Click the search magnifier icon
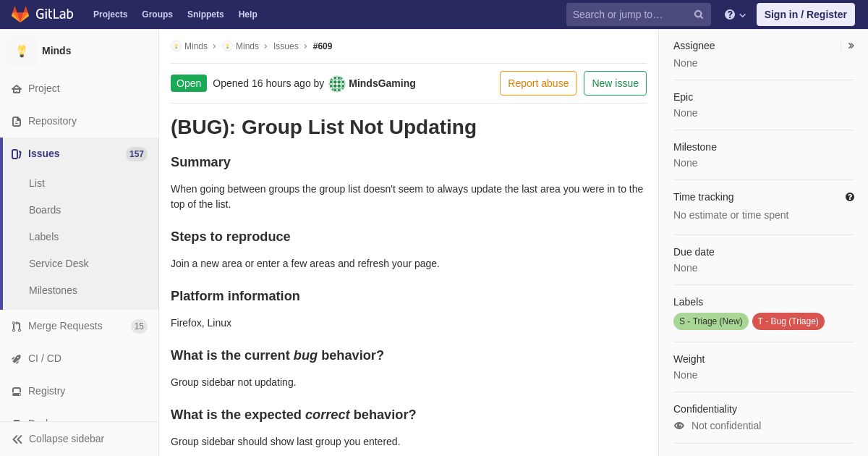 point(698,14)
